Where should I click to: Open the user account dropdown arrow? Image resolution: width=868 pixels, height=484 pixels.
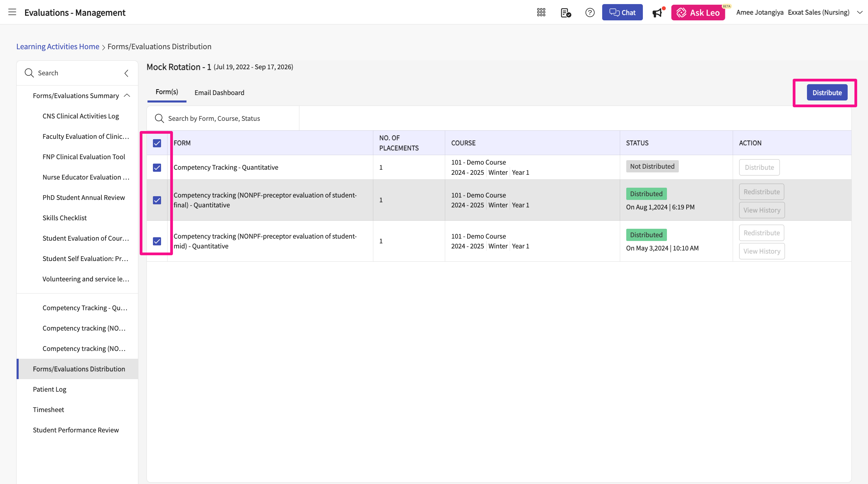(x=860, y=13)
